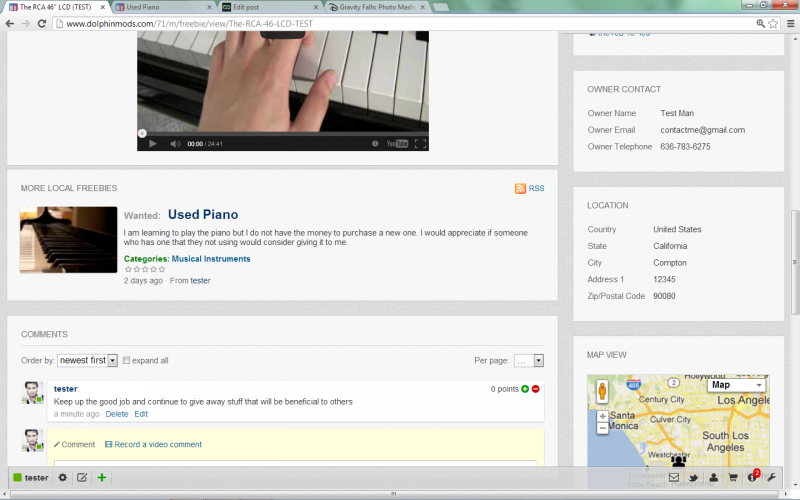Click the Owner Name value Test Man
This screenshot has width=800, height=500.
[x=677, y=113]
